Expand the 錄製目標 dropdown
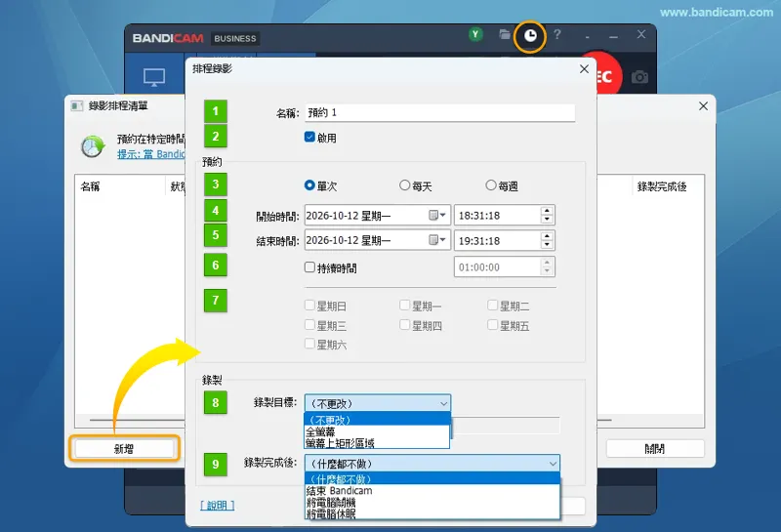Screen dimensions: 781x532 pos(378,403)
